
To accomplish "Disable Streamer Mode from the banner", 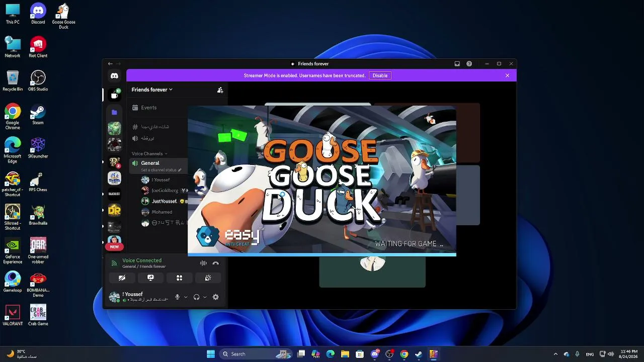I will point(380,75).
